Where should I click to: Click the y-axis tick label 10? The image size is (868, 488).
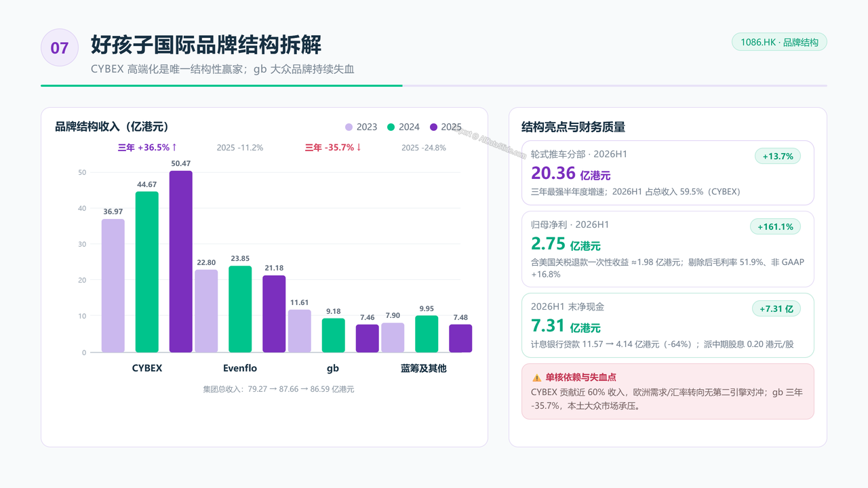coord(82,317)
